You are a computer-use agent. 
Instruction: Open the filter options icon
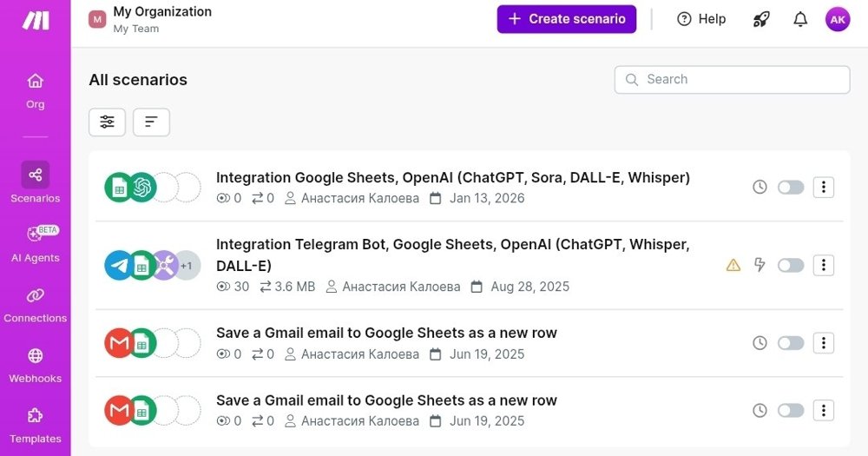pyautogui.click(x=107, y=122)
